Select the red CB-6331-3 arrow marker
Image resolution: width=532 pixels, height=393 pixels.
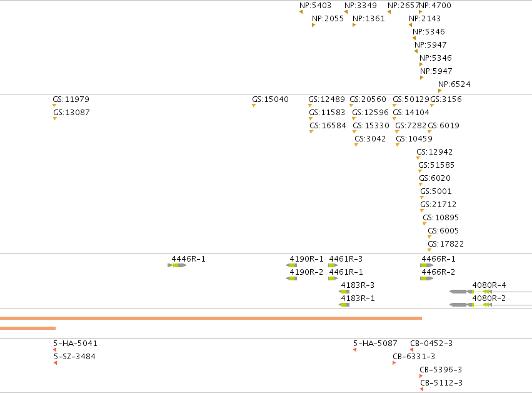(x=394, y=363)
